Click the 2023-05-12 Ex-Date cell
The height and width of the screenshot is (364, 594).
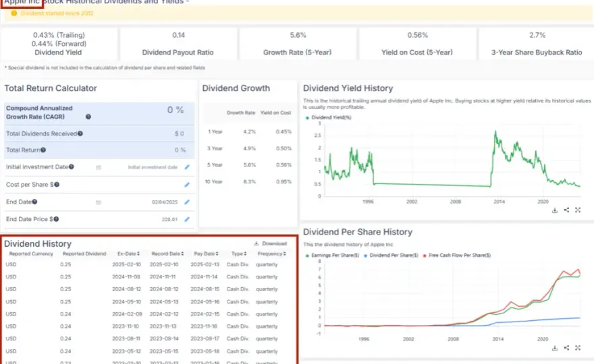(126, 351)
